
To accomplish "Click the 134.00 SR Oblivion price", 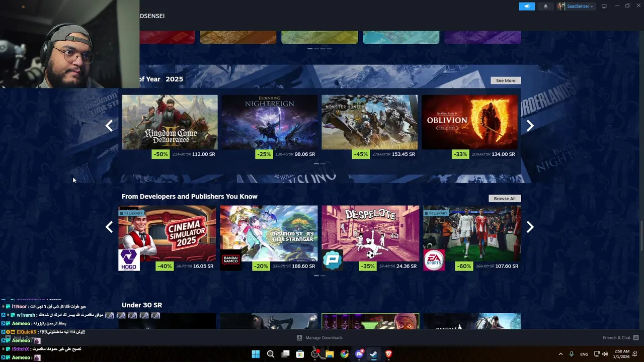I will click(504, 154).
